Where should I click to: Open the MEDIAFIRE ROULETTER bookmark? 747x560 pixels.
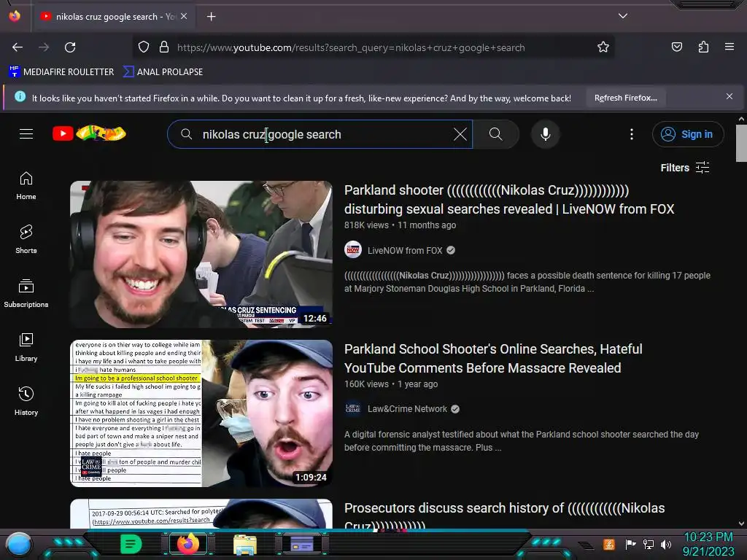[x=62, y=72]
